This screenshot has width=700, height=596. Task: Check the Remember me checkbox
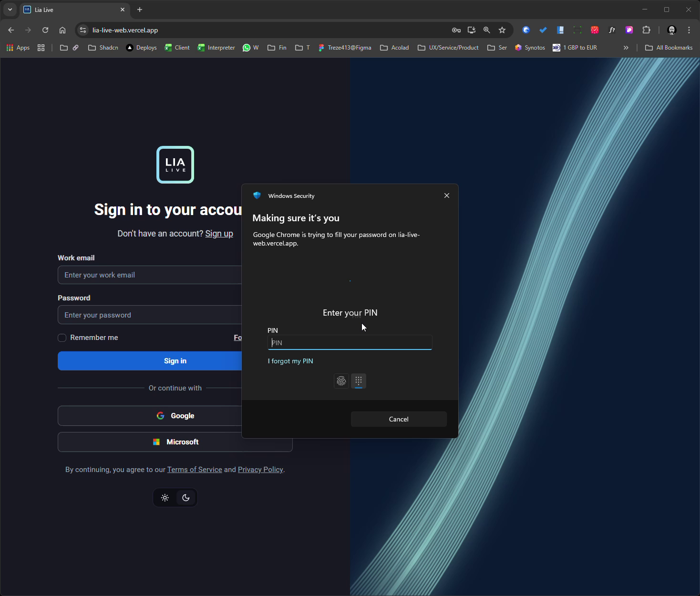tap(62, 338)
